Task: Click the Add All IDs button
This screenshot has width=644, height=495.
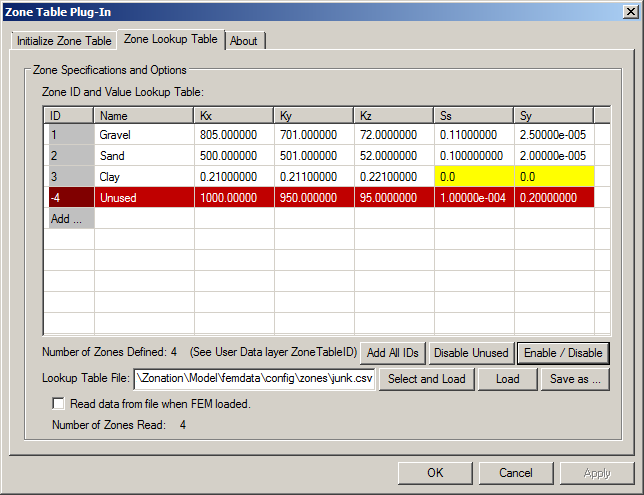Action: pos(393,353)
